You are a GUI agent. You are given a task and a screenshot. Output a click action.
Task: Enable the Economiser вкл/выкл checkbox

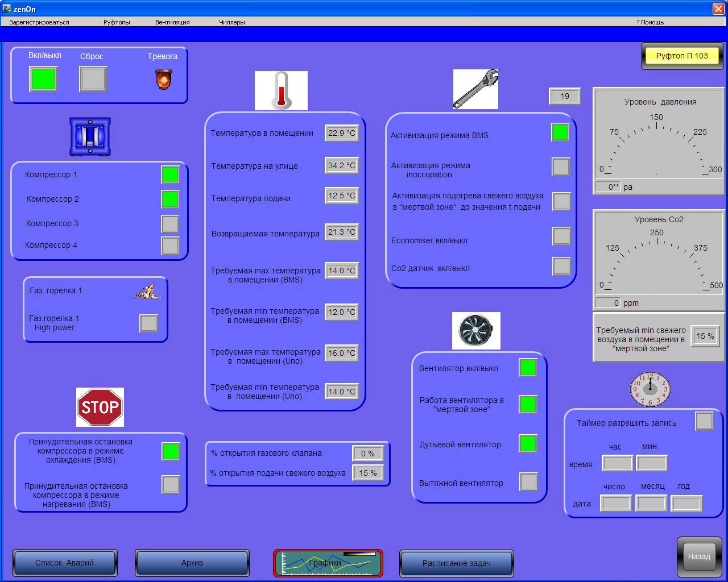561,236
